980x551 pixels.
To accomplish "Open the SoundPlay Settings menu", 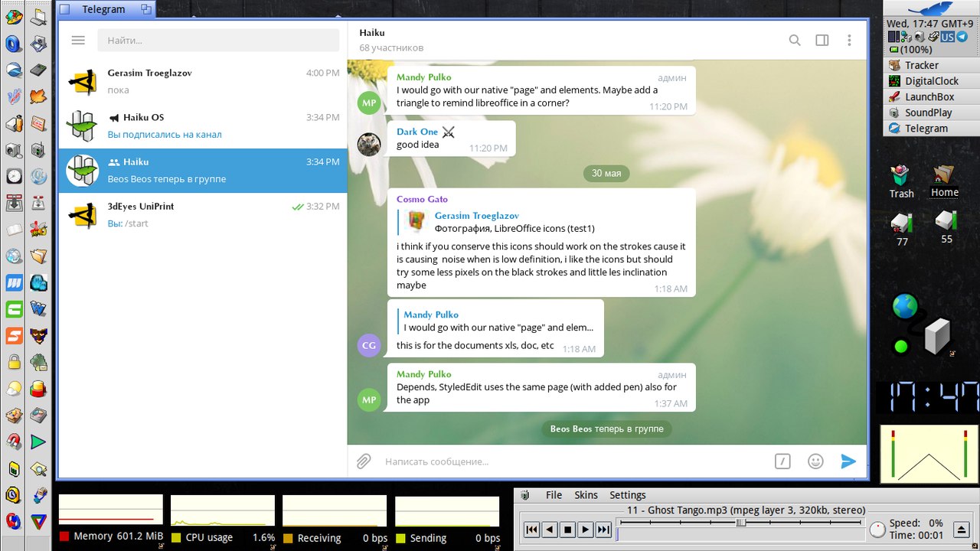I will 628,495.
